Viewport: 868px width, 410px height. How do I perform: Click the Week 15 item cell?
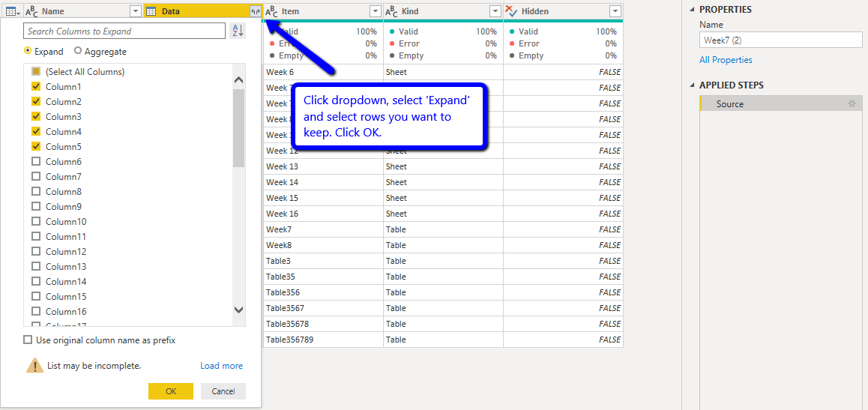tap(323, 198)
